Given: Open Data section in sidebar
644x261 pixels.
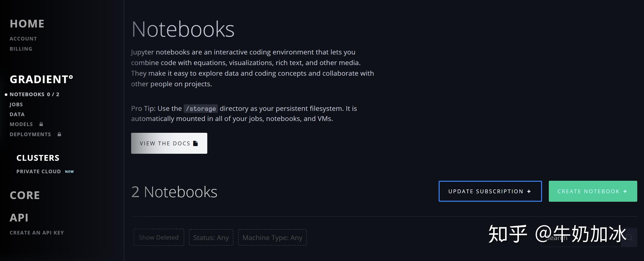Looking at the screenshot, I should (x=17, y=114).
